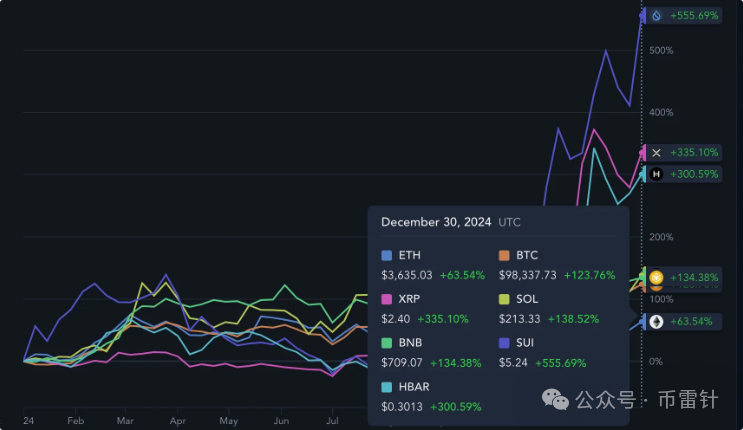The width and height of the screenshot is (743, 430).
Task: Click the SOL yellow-green swatch in the tooltip
Action: coord(505,299)
